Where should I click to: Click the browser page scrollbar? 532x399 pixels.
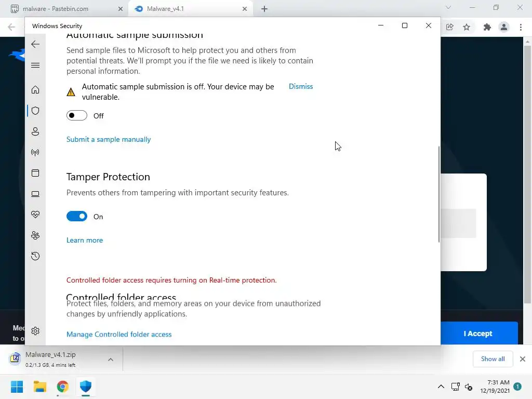(527, 175)
